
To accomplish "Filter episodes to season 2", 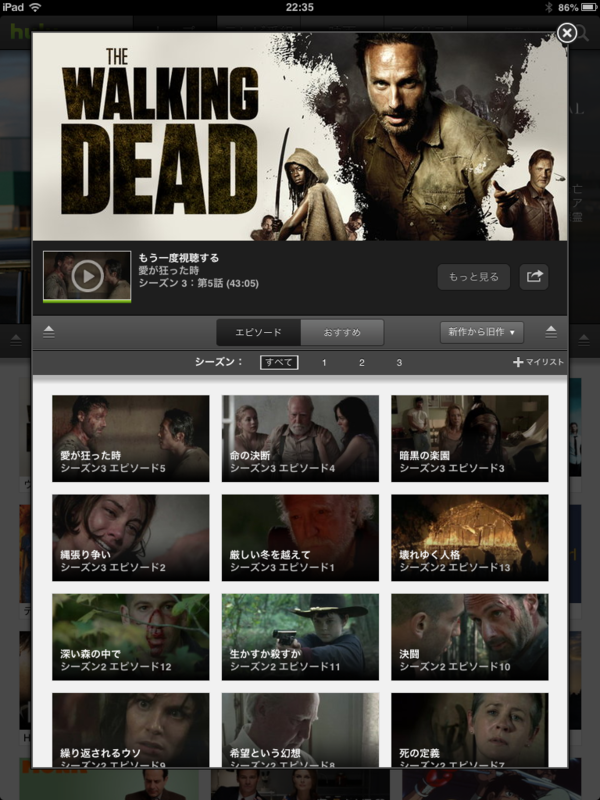I will [362, 363].
